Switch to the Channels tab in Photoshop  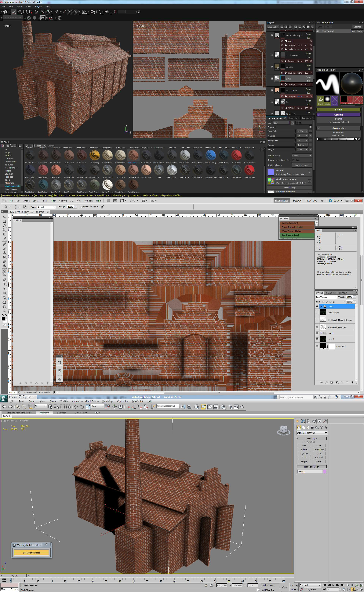click(x=330, y=293)
